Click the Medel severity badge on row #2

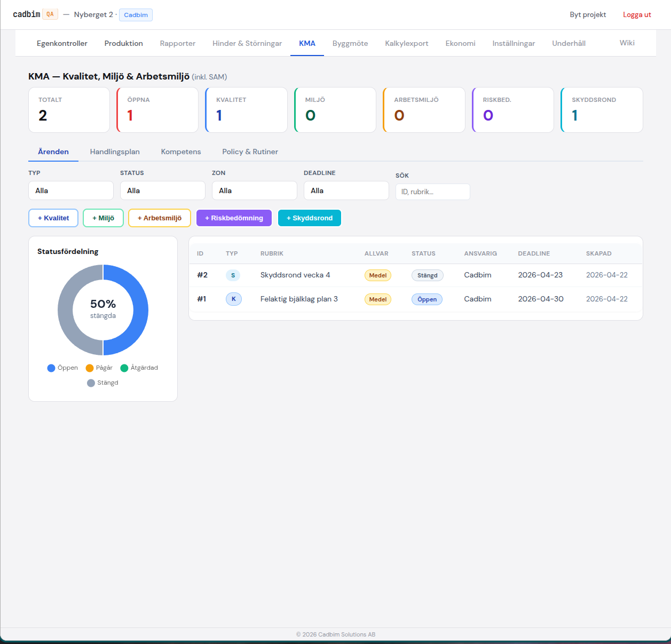[x=377, y=275]
